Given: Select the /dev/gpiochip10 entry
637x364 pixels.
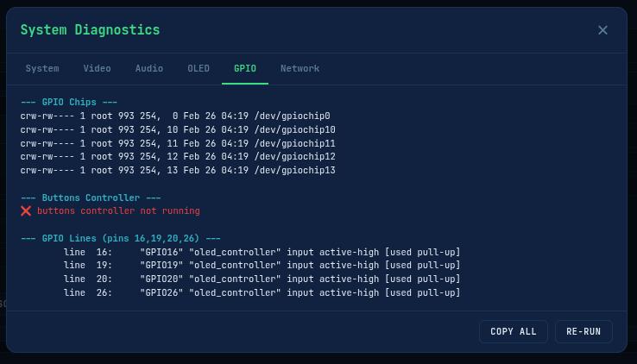Looking at the screenshot, I should [x=178, y=130].
